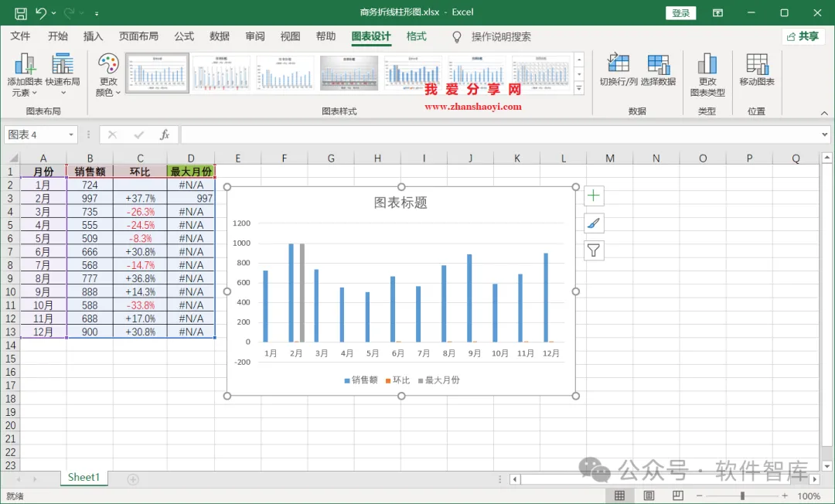Select the dark gray chart style thumbnail

click(x=349, y=73)
